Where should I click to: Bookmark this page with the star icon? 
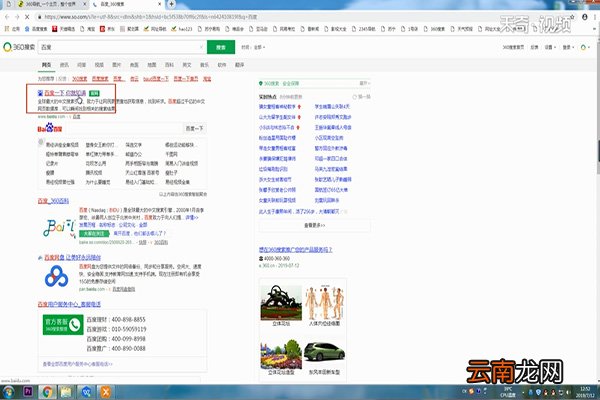click(572, 17)
